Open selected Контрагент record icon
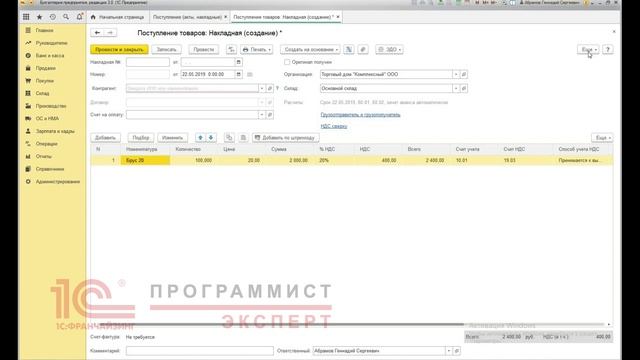This screenshot has height=360, width=640. pyautogui.click(x=269, y=88)
